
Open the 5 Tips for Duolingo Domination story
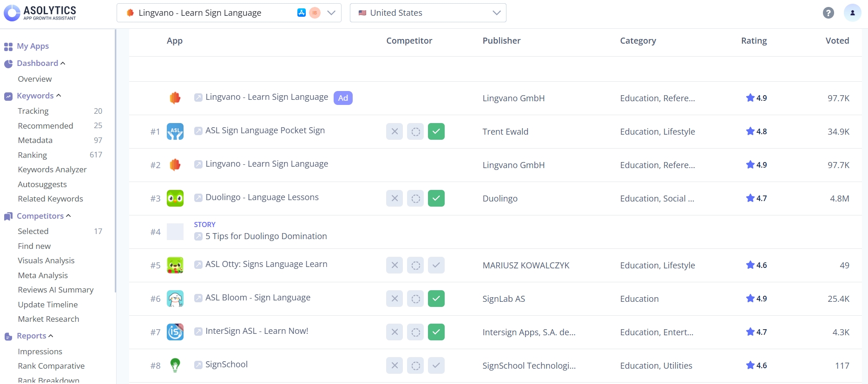[x=266, y=236]
